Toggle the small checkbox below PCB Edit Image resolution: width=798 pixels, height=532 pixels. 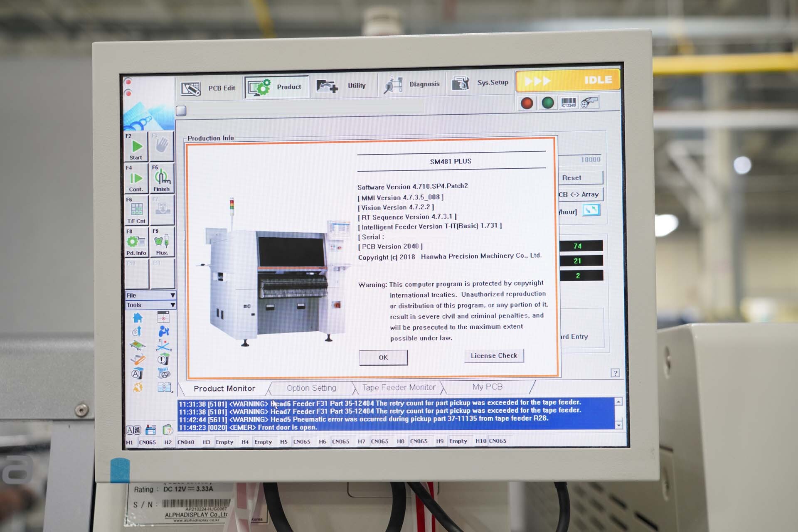181,111
